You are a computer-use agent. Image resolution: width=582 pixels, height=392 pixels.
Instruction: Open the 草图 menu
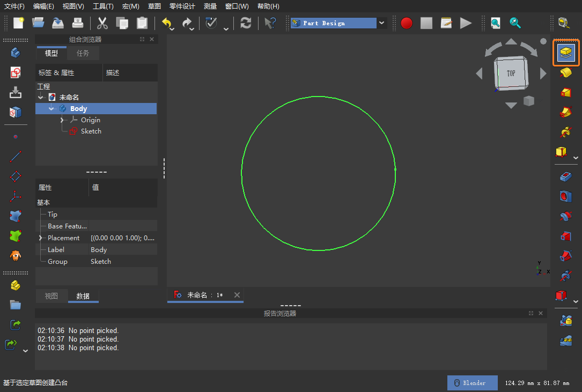(154, 6)
